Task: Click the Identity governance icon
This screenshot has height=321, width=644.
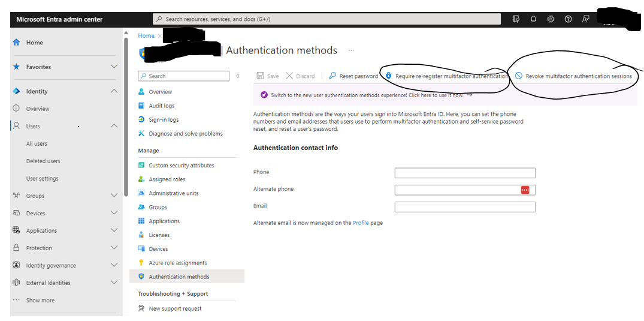Action: [16, 265]
